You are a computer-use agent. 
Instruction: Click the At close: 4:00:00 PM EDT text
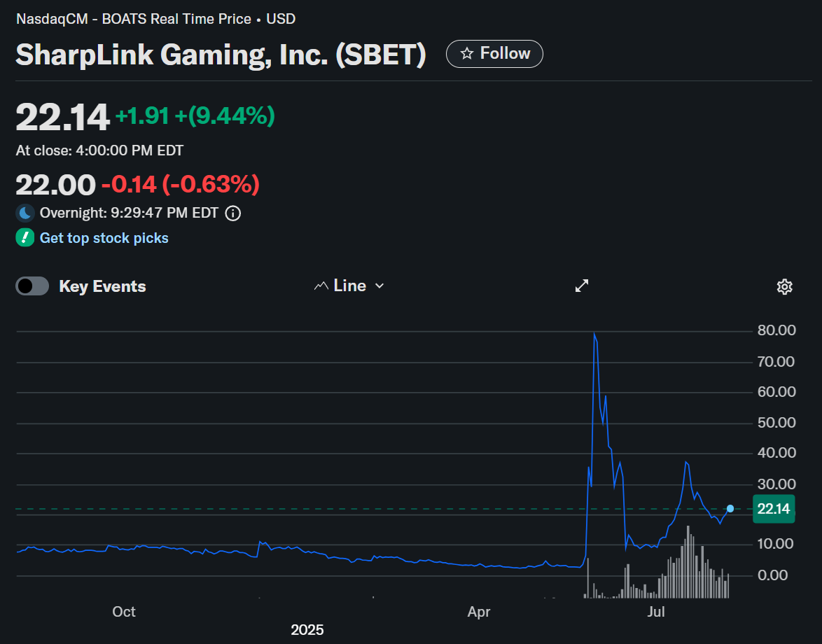99,150
